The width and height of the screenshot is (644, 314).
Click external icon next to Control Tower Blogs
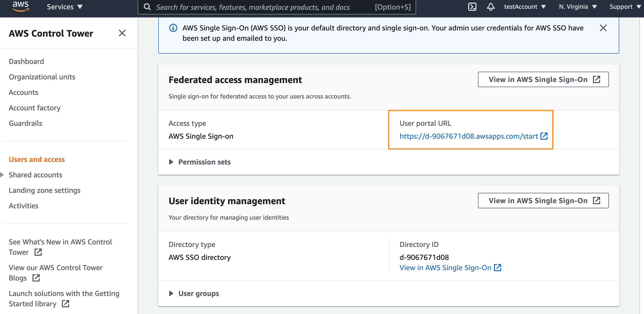tap(36, 278)
